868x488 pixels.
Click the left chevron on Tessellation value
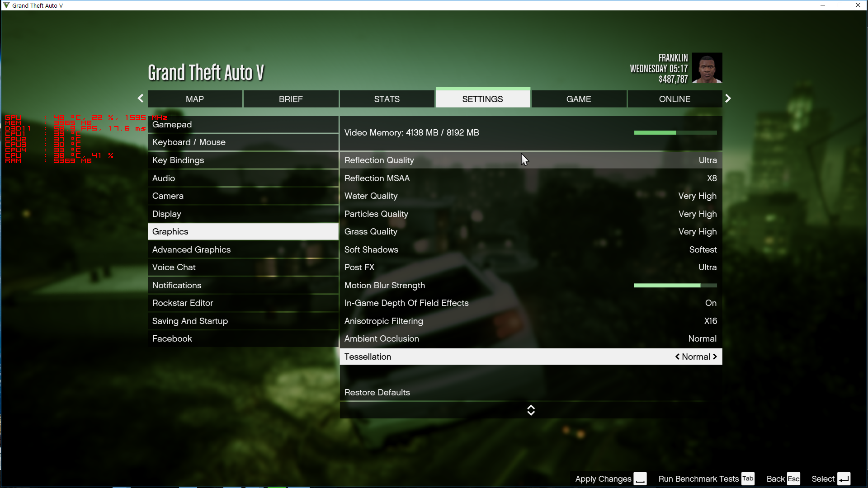coord(677,357)
